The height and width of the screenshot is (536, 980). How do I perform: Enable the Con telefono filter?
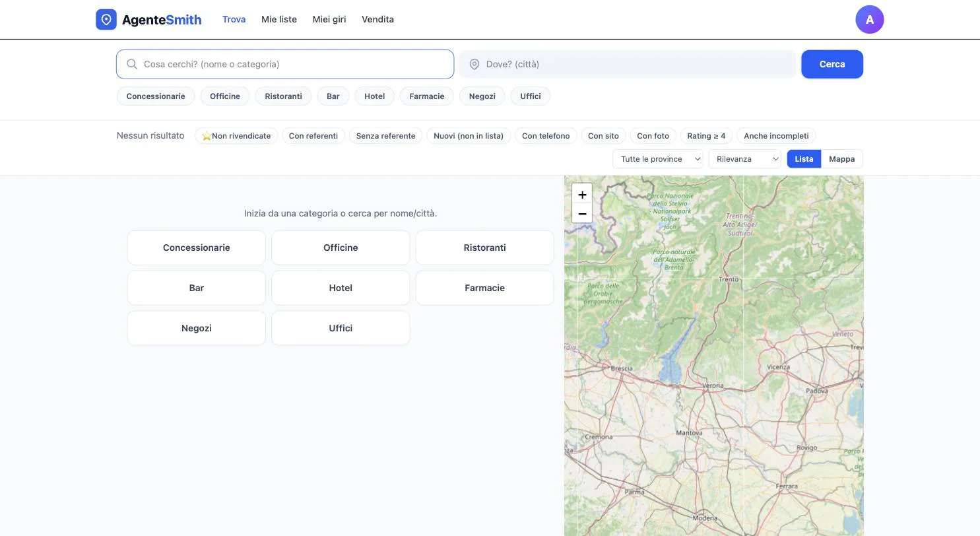pyautogui.click(x=546, y=136)
